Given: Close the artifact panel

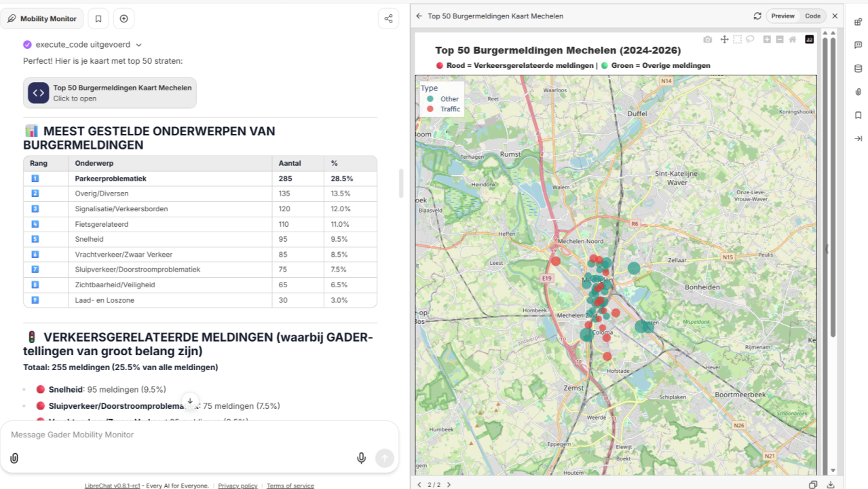Looking at the screenshot, I should point(835,16).
